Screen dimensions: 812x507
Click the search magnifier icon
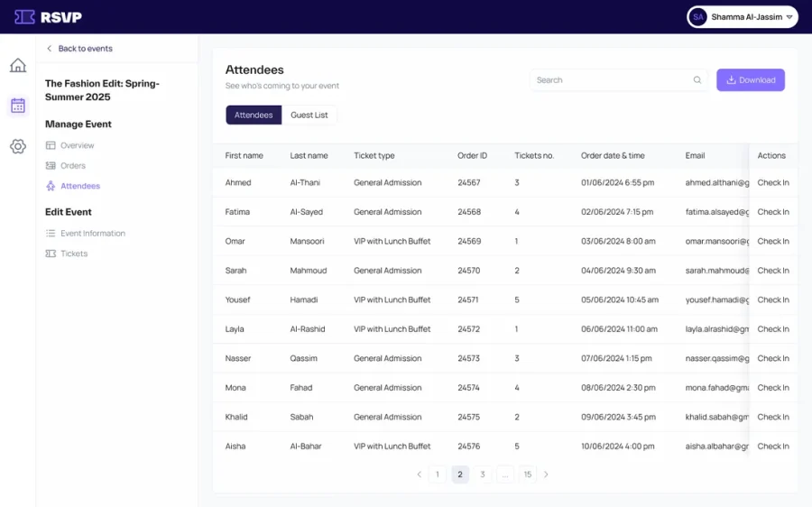click(697, 79)
